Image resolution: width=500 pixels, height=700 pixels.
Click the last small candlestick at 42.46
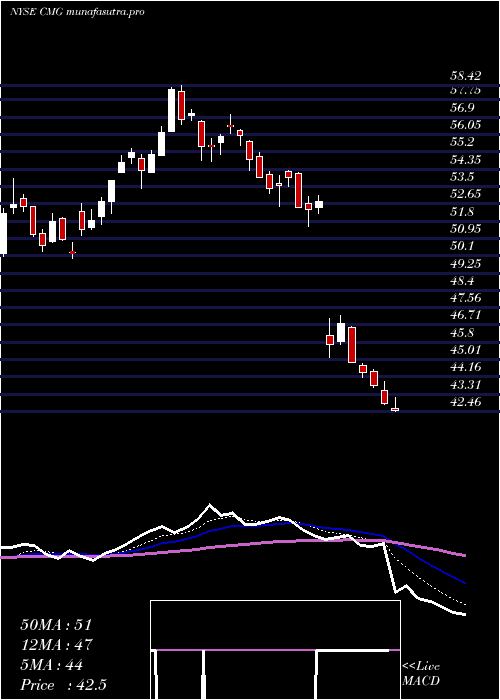pos(395,403)
